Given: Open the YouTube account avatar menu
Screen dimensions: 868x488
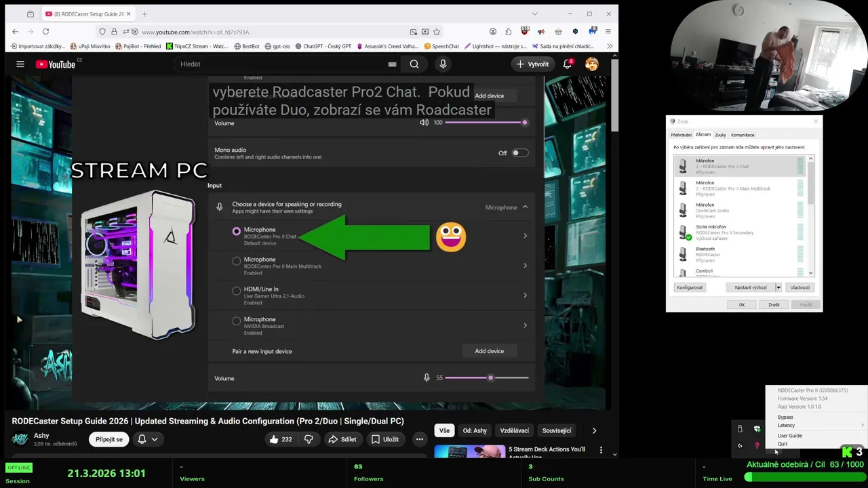Looking at the screenshot, I should [x=592, y=64].
